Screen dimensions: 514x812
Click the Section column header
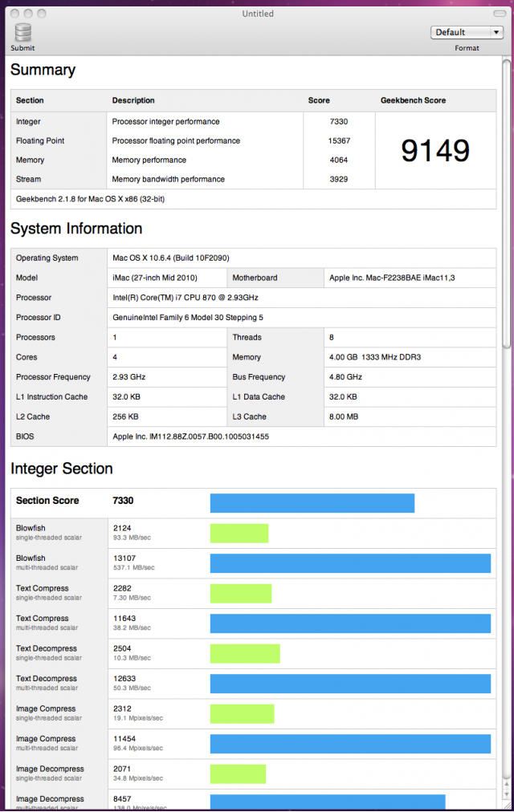pyautogui.click(x=30, y=100)
